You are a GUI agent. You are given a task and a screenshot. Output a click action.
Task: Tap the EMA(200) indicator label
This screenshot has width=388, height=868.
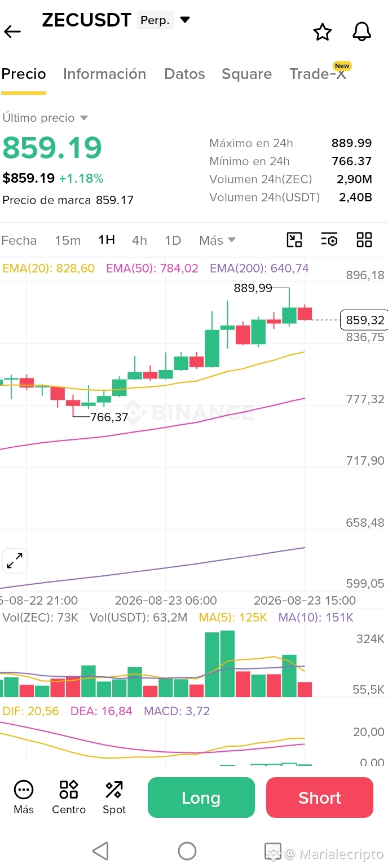(x=259, y=268)
